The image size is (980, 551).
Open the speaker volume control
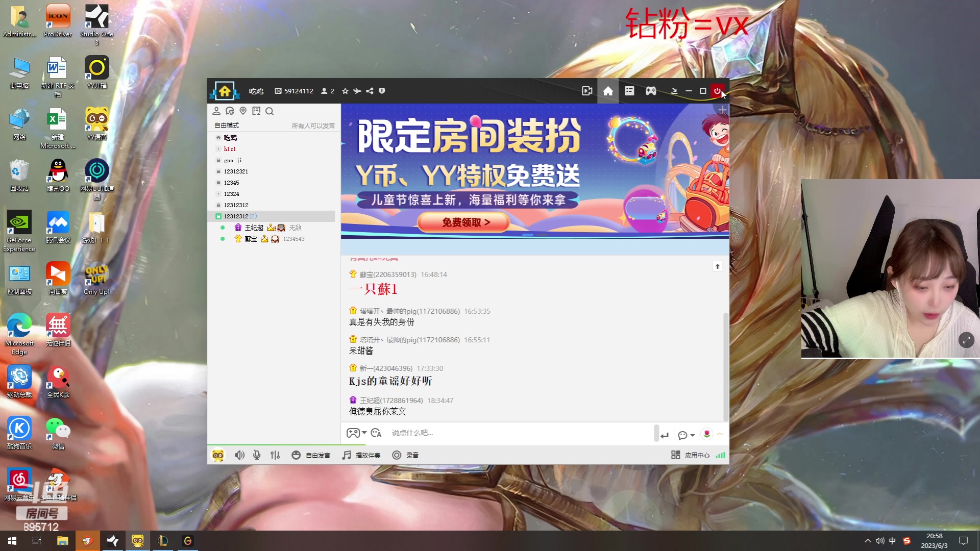click(x=239, y=455)
